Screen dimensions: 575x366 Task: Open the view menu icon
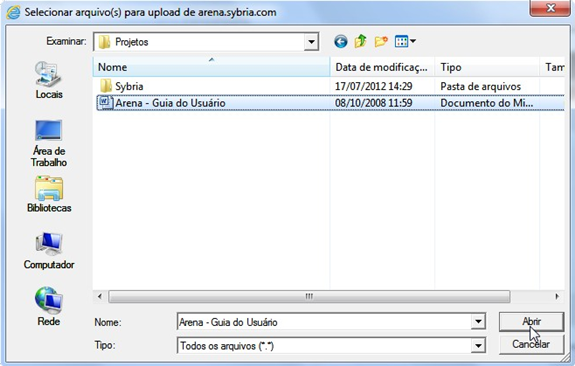click(405, 41)
